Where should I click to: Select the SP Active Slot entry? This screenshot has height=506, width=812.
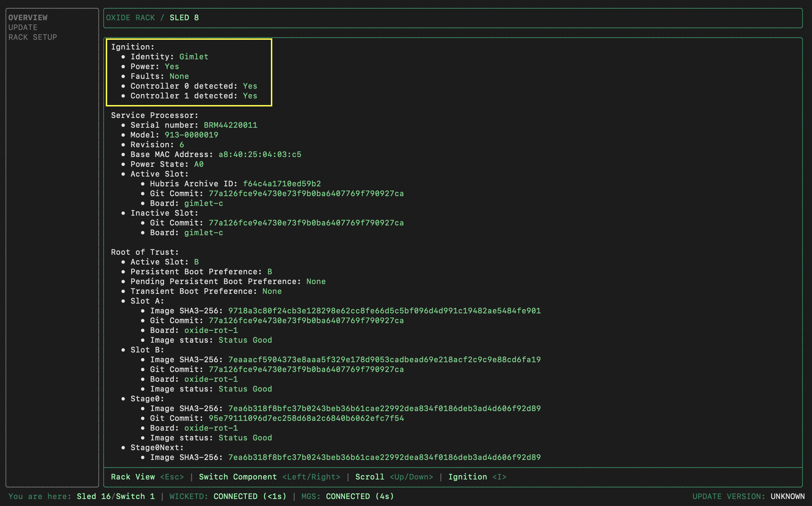159,174
